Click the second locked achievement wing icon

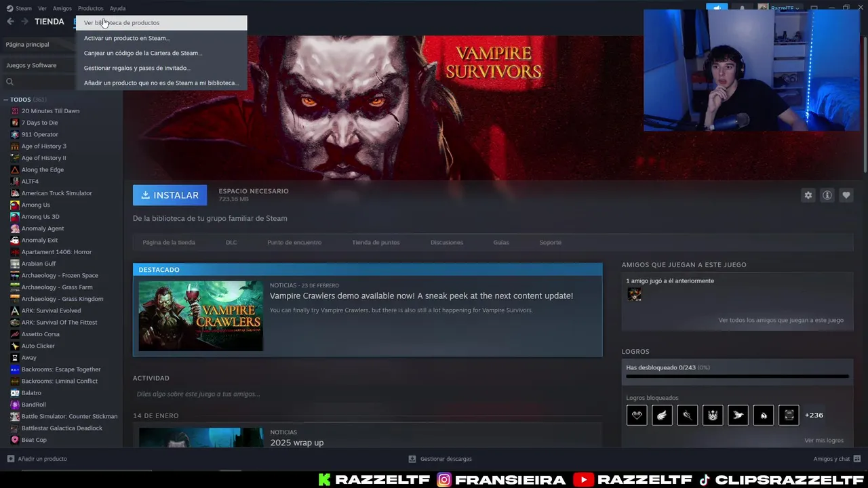pyautogui.click(x=662, y=415)
